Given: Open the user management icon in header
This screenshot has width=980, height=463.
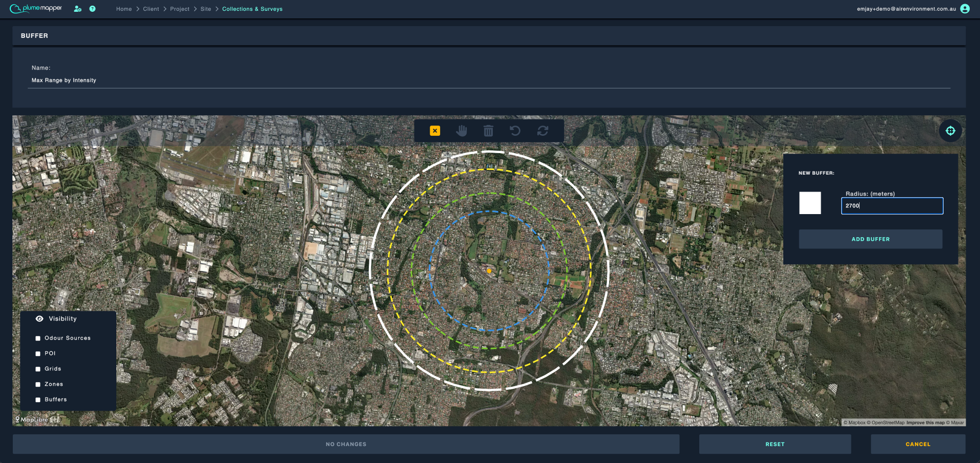Looking at the screenshot, I should pyautogui.click(x=77, y=9).
